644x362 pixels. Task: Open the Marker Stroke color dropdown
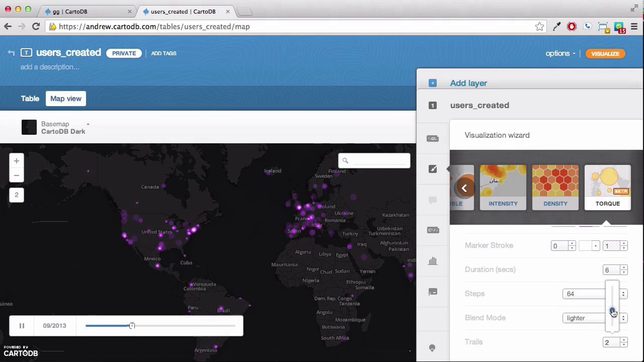click(589, 246)
